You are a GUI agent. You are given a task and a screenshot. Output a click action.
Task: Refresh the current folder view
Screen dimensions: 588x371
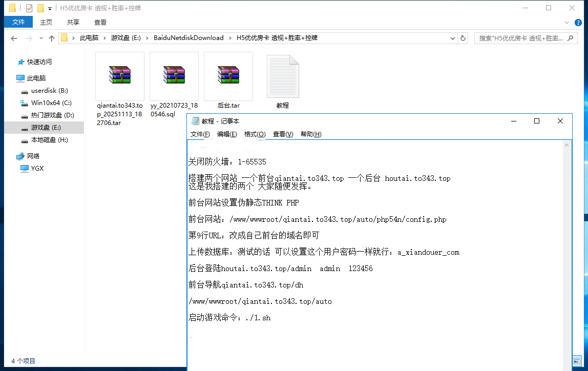click(x=463, y=38)
